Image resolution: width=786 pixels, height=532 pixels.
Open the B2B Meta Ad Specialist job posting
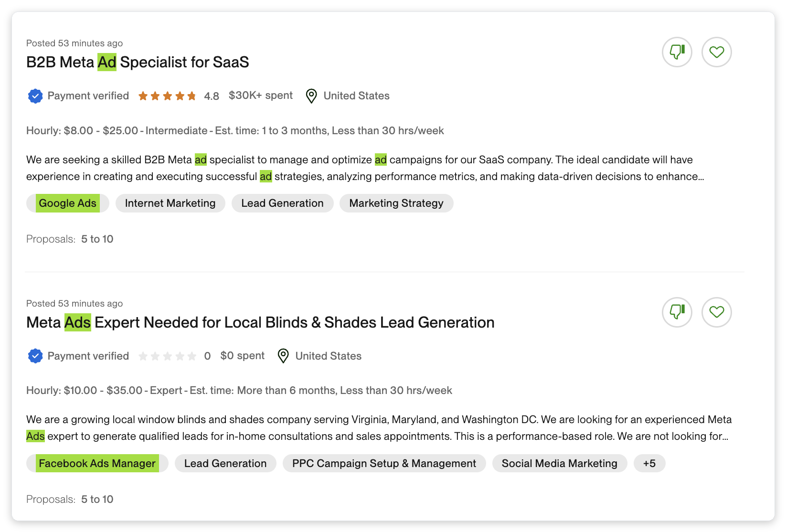click(x=138, y=62)
